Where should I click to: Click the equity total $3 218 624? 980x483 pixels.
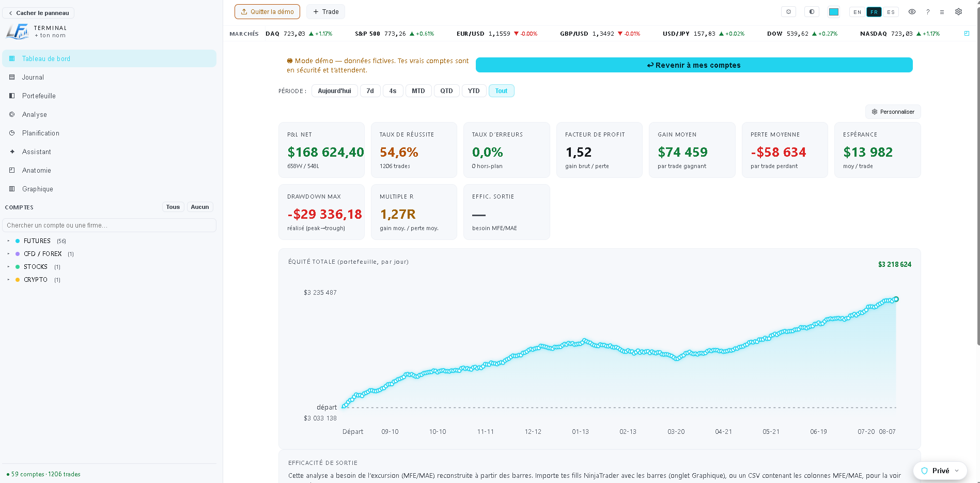tap(895, 264)
